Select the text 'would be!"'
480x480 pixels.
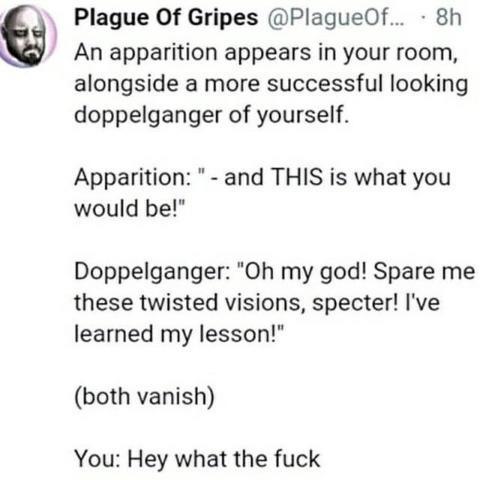click(129, 209)
